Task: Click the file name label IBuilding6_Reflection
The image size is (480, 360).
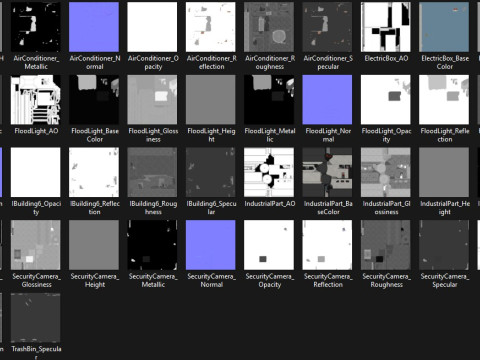Action: pos(95,208)
